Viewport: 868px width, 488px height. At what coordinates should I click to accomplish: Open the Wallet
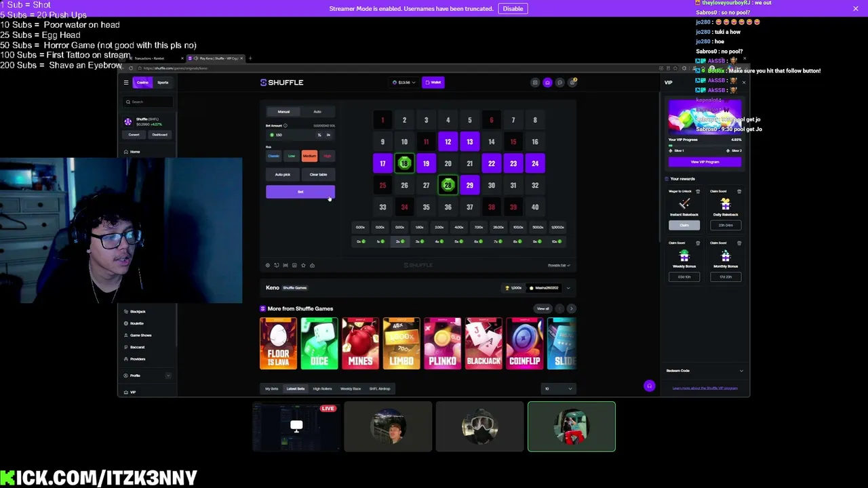[x=433, y=83]
